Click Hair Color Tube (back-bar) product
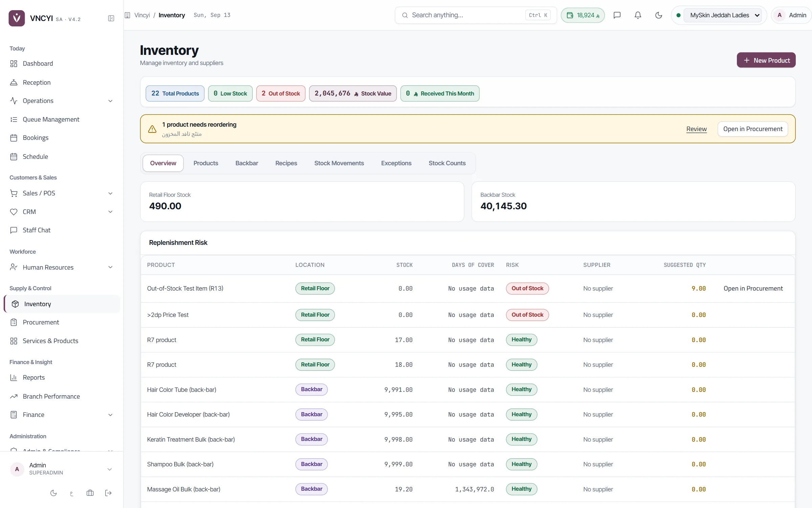The height and width of the screenshot is (508, 812). [182, 390]
